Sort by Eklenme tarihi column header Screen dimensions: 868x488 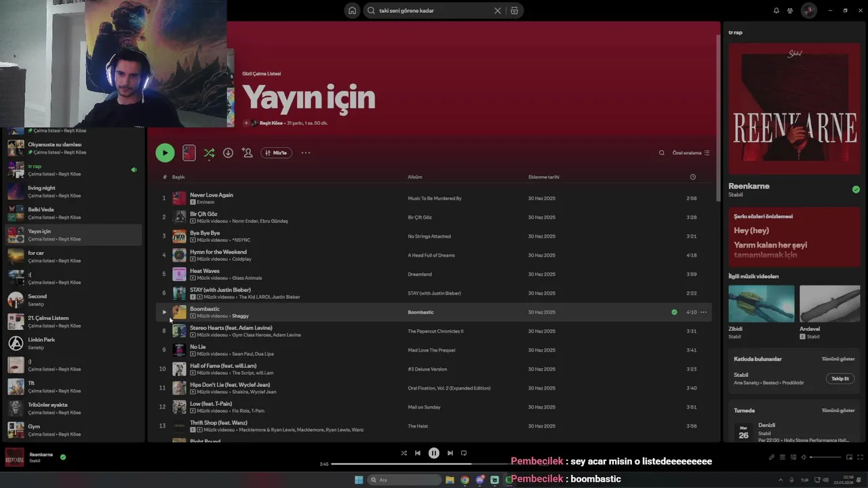point(544,177)
